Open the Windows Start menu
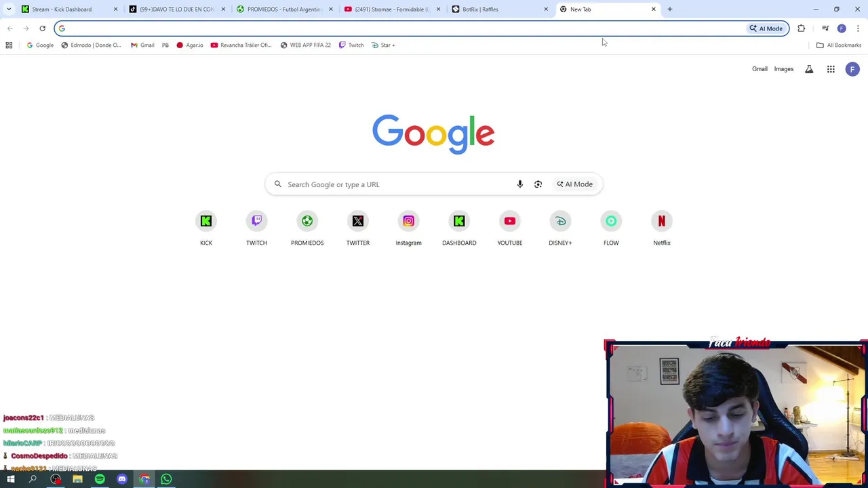The height and width of the screenshot is (488, 868). (x=11, y=479)
